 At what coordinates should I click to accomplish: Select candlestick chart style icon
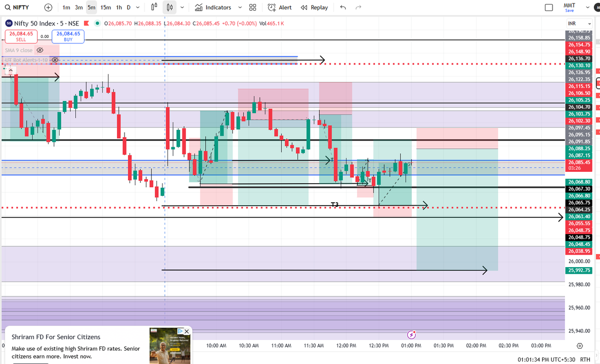(x=170, y=7)
